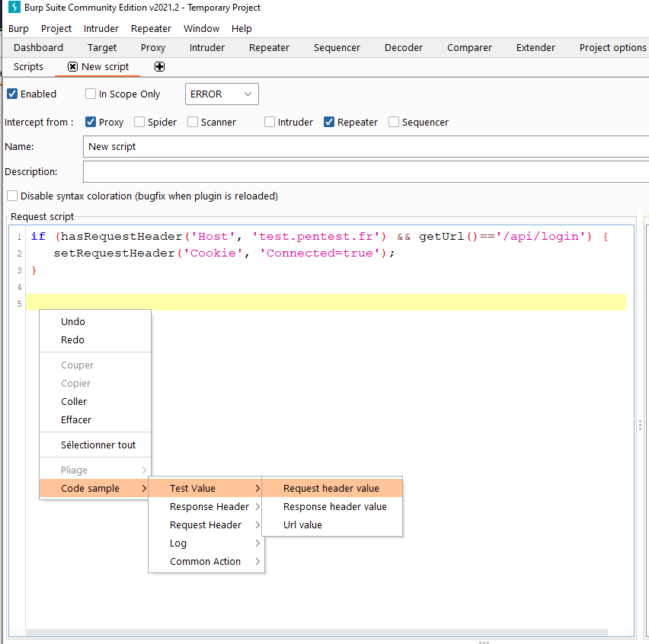Open the Project menu
Viewport: 649px width, 644px height.
[56, 28]
